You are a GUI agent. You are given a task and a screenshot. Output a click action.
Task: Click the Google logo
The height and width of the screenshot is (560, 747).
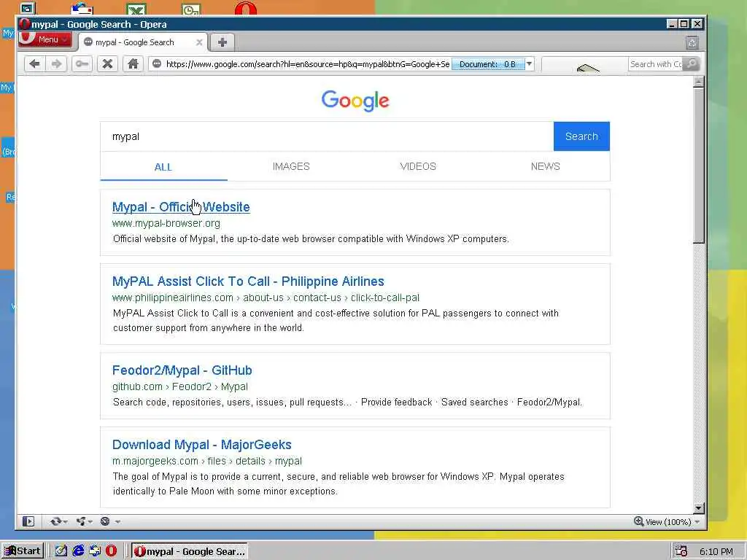[355, 101]
